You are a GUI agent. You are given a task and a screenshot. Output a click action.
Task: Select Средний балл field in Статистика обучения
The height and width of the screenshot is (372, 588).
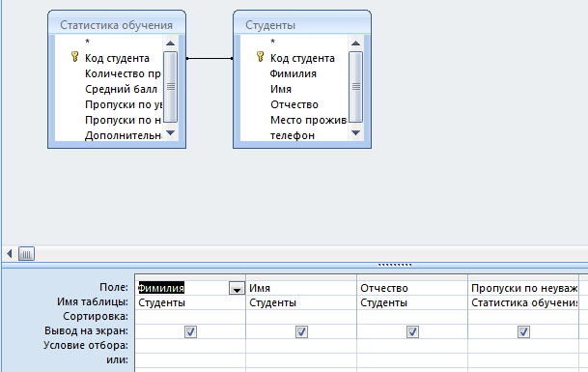[x=121, y=89]
